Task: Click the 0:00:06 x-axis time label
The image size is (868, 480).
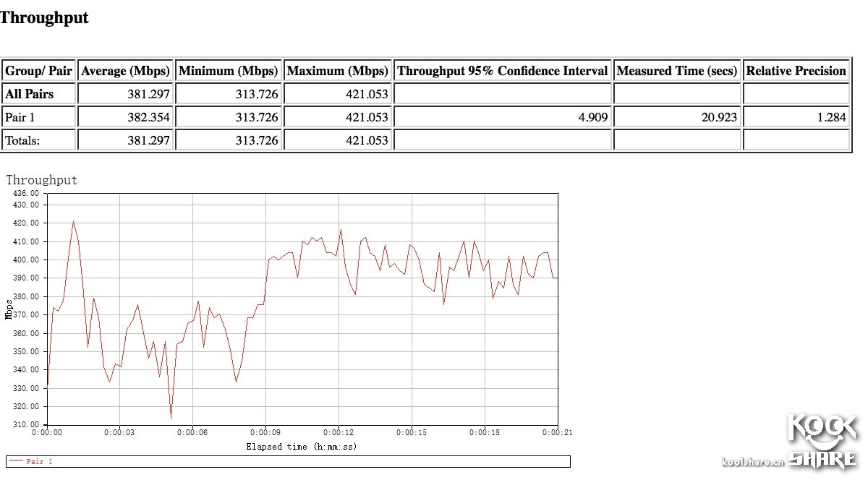Action: tap(193, 433)
